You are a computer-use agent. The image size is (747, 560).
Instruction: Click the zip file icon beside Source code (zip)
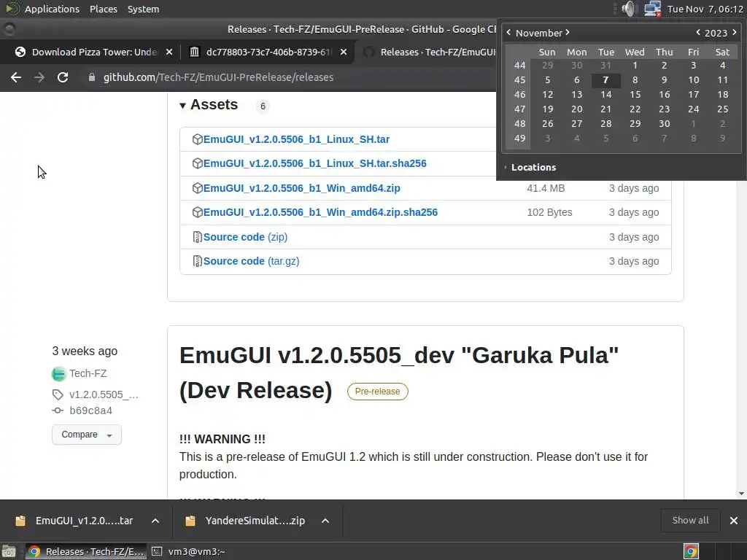[197, 237]
